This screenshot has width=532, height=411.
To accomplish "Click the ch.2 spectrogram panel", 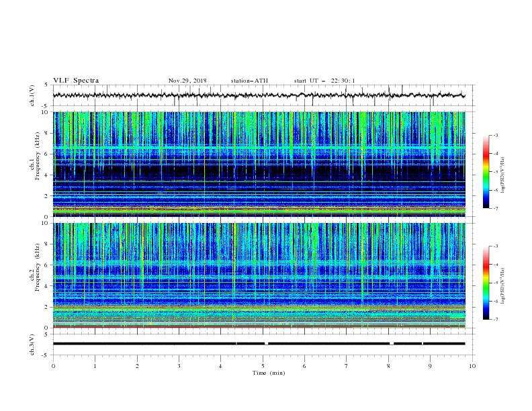I will (259, 275).
